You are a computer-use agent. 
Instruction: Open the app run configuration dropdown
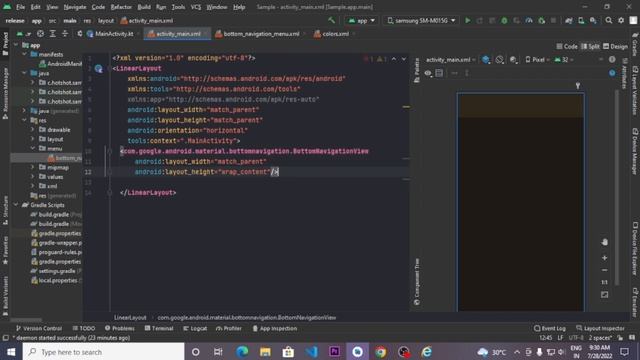coord(362,20)
